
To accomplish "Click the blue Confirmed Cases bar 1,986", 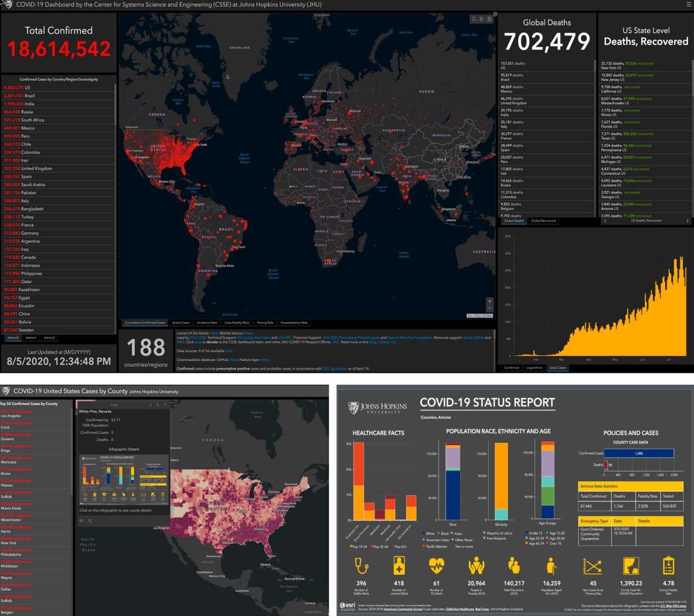I will (x=639, y=453).
